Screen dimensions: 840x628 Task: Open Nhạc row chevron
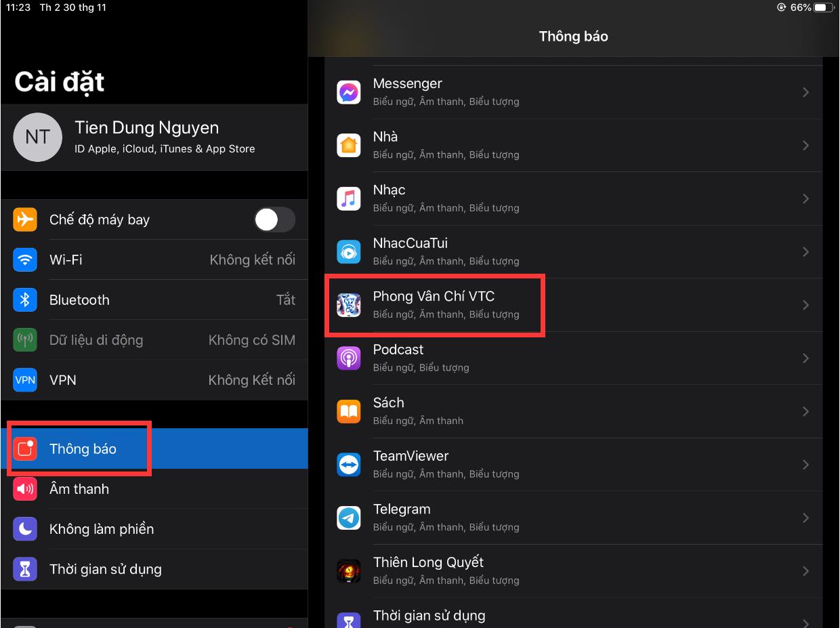point(805,198)
